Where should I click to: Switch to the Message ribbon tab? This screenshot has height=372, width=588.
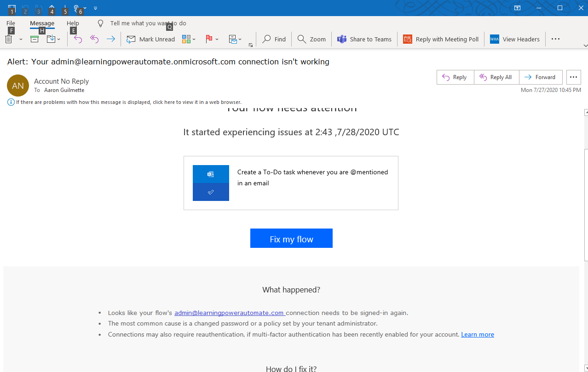(x=42, y=23)
